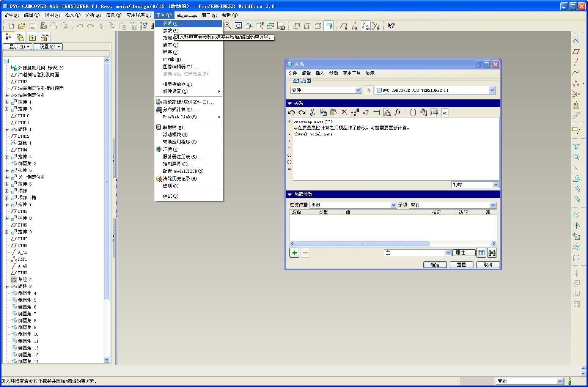Viewport: 588px width, 387px height.
Task: Open the 分析 menu in menu bar
Action: point(93,15)
